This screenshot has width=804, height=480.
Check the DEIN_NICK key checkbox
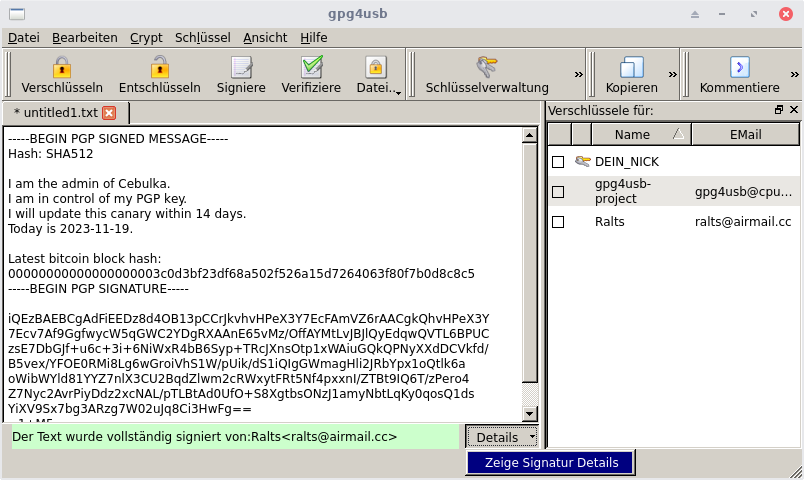[x=558, y=162]
